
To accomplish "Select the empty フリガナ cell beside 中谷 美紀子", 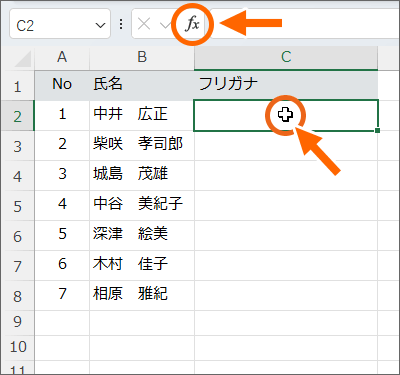I will click(x=286, y=206).
